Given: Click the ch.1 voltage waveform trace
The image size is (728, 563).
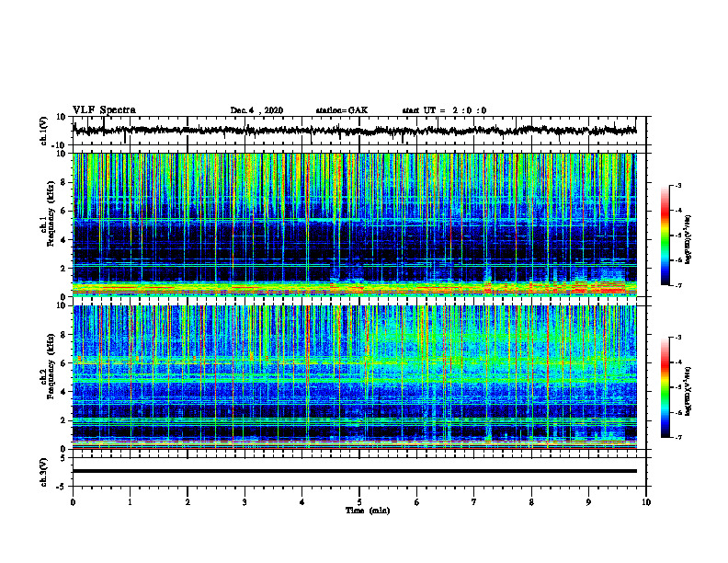Looking at the screenshot, I should pyautogui.click(x=355, y=131).
